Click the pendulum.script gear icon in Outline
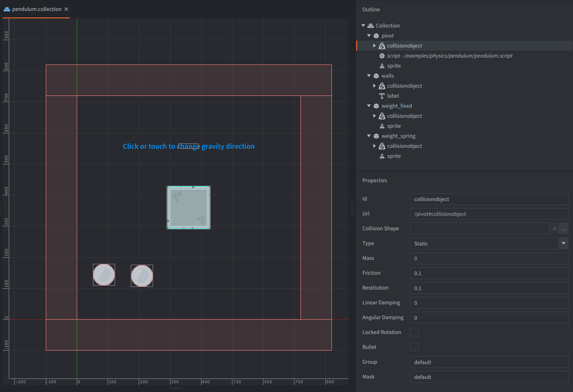 (382, 56)
